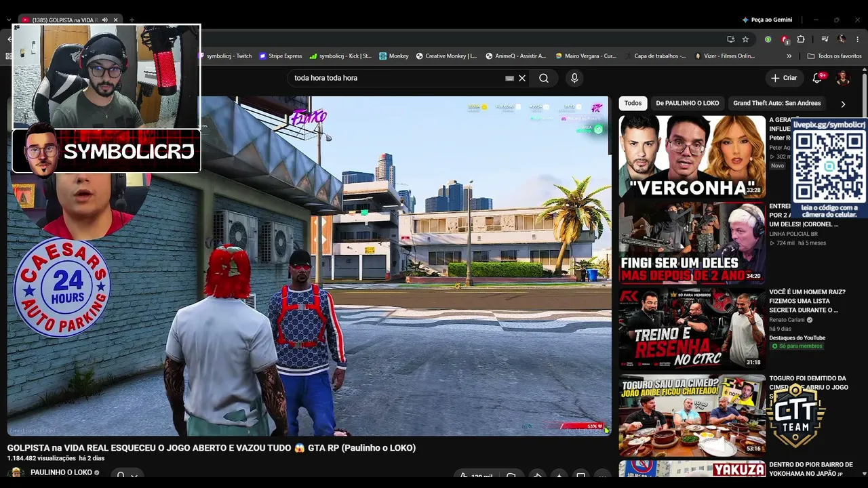Image resolution: width=868 pixels, height=488 pixels.
Task: Open the Stripe Express bookmark
Action: click(281, 56)
